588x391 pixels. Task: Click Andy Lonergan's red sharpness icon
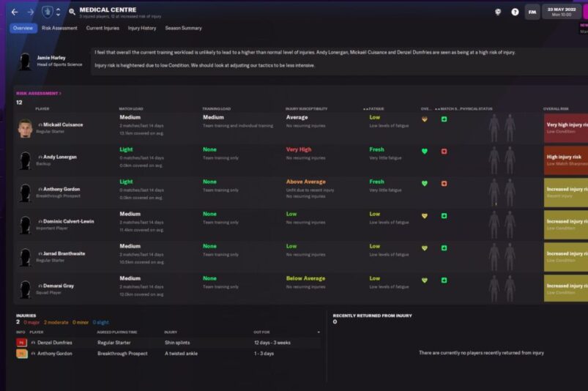[x=444, y=152]
